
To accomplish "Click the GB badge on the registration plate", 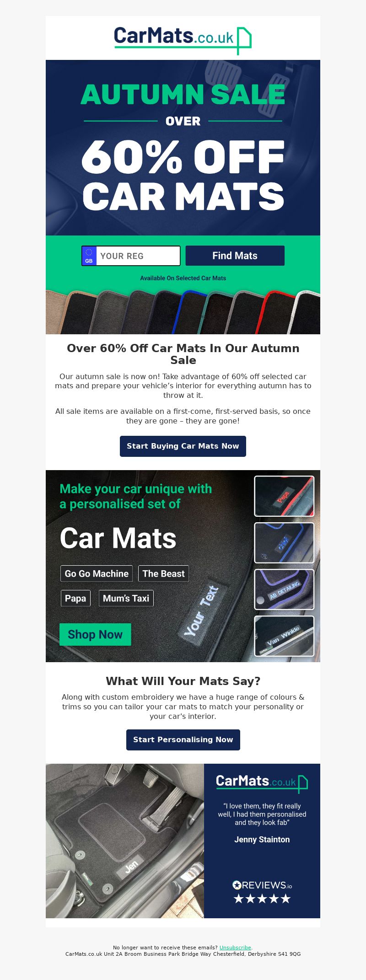I will 89,256.
